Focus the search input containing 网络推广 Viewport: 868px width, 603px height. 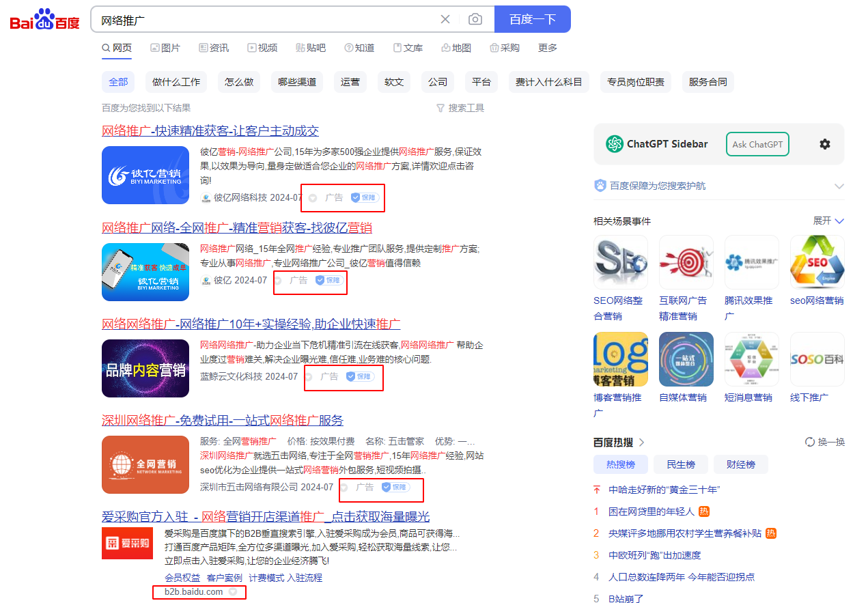point(266,19)
